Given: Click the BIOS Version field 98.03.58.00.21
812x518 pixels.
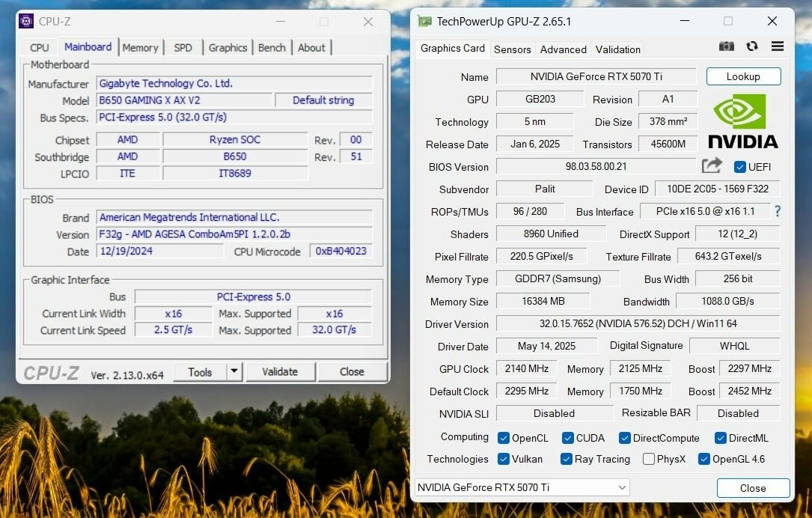Looking at the screenshot, I should pyautogui.click(x=596, y=166).
